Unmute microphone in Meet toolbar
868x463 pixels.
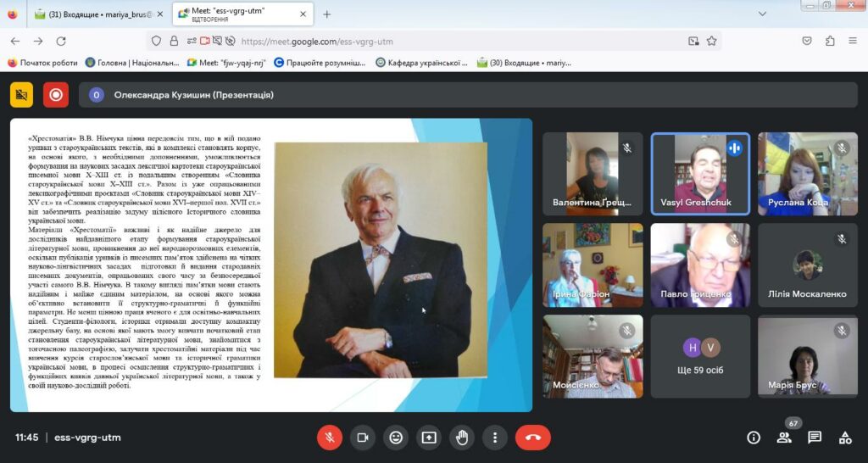tap(330, 438)
